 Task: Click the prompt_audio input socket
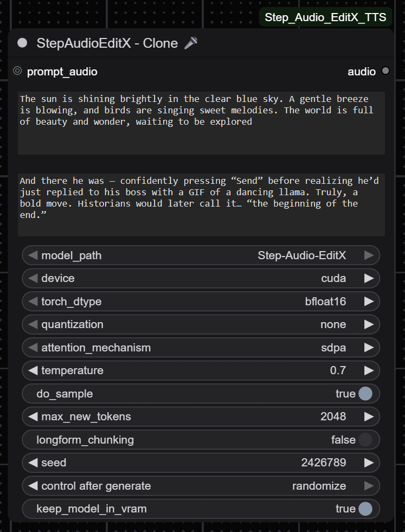tap(17, 71)
